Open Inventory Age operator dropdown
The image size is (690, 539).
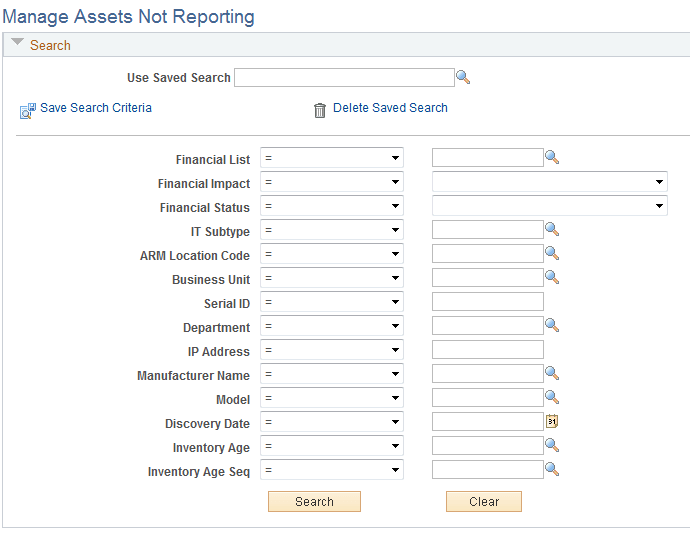coord(332,446)
